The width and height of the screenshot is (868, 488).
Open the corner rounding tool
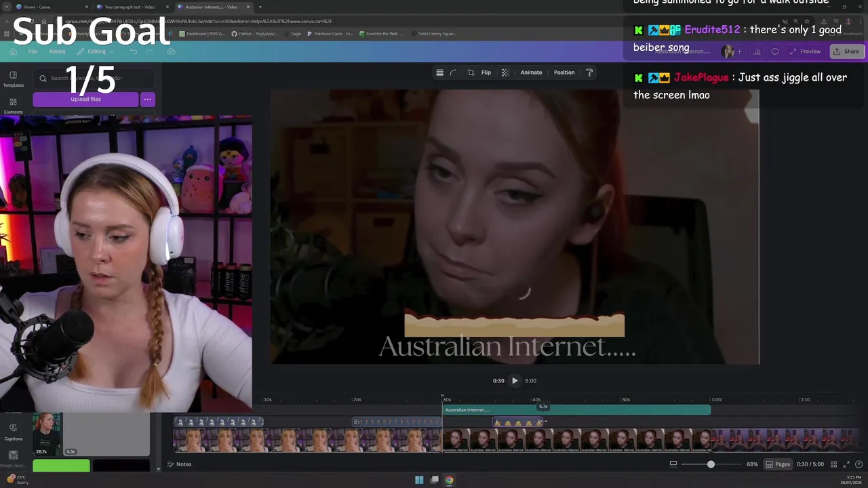click(x=453, y=73)
